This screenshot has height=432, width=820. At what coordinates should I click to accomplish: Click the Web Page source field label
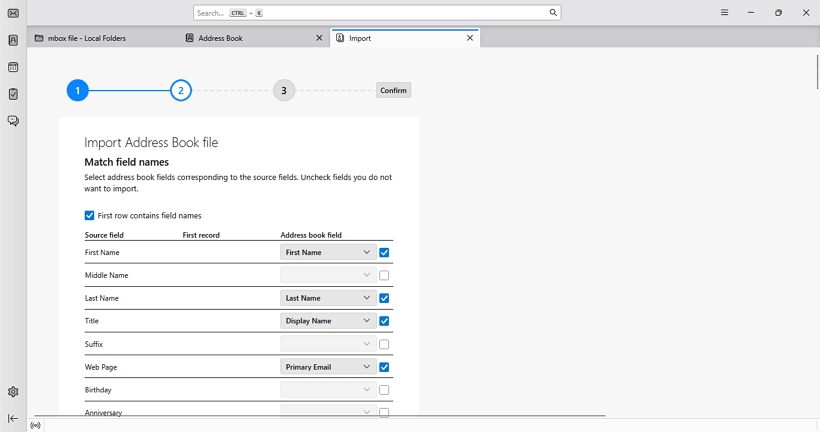[x=101, y=367]
